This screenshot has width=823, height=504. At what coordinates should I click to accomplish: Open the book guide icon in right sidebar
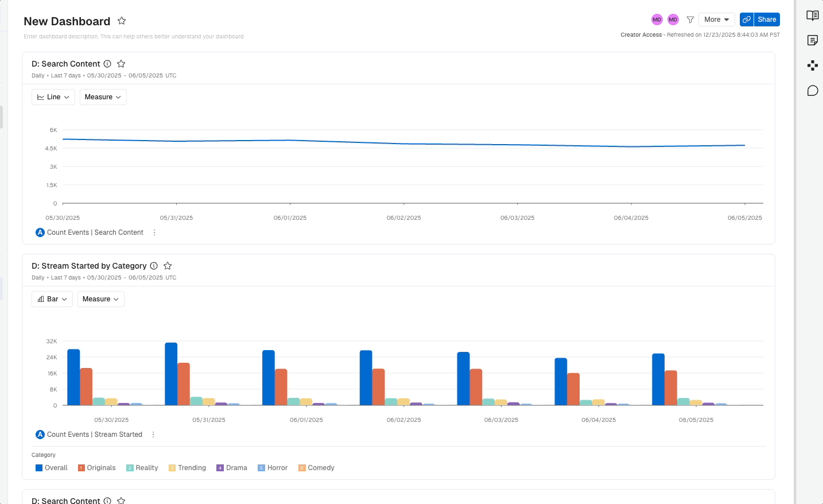(812, 15)
